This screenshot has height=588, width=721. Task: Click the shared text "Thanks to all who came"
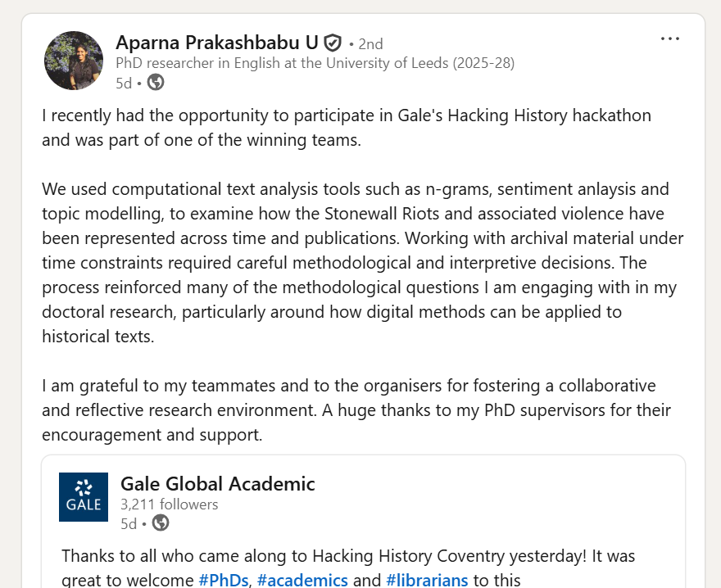click(347, 556)
